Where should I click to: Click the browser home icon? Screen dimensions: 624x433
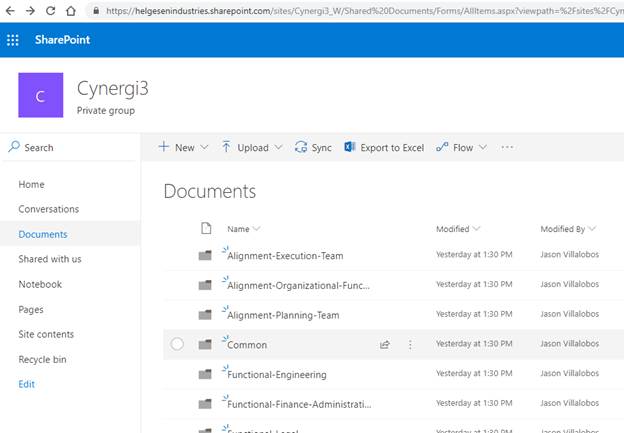[x=69, y=10]
